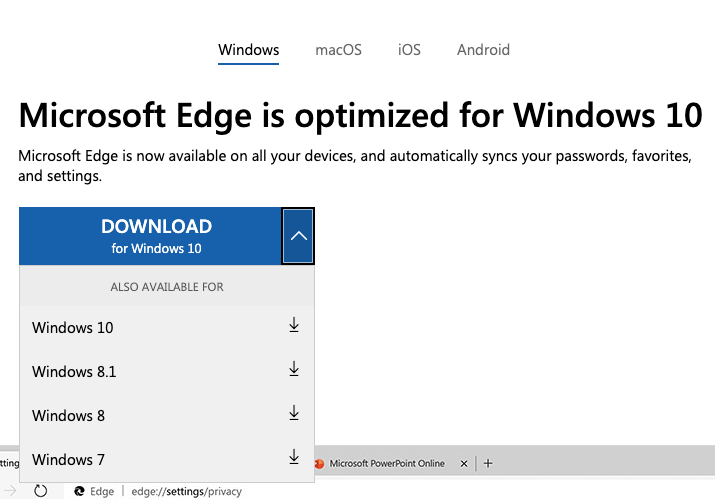The image size is (715, 499).
Task: Click download arrow icon for Windows 10
Action: pos(294,325)
